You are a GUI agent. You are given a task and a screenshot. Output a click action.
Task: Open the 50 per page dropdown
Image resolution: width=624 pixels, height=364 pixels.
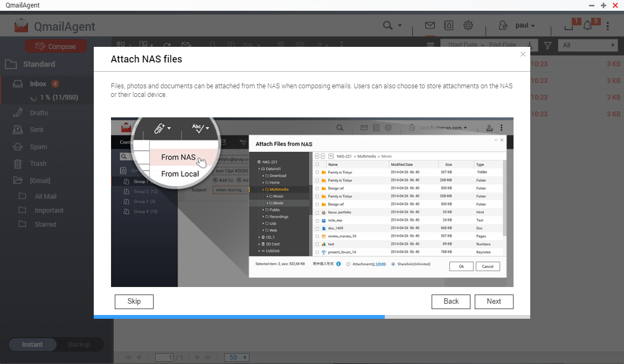pos(238,358)
